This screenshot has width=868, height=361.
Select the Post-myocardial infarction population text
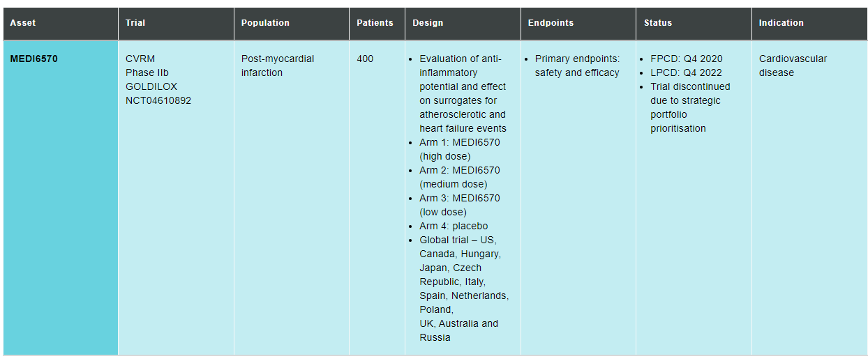coord(278,66)
